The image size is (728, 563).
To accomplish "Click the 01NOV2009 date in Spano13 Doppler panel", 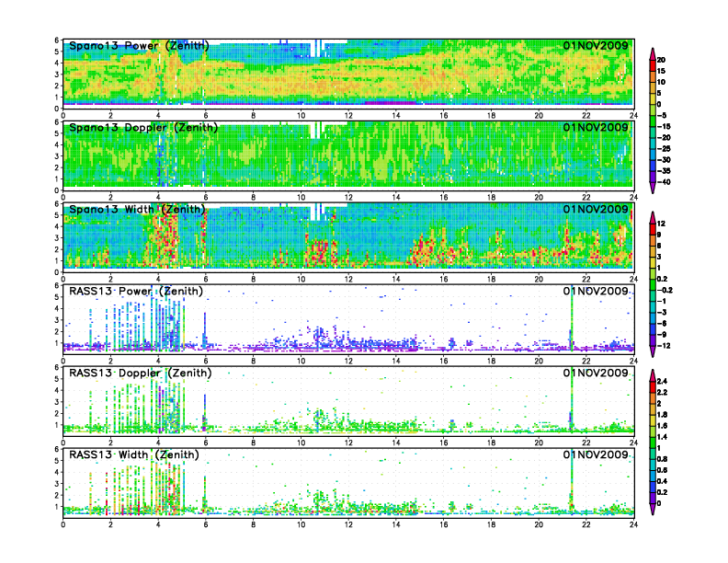I will pos(596,127).
